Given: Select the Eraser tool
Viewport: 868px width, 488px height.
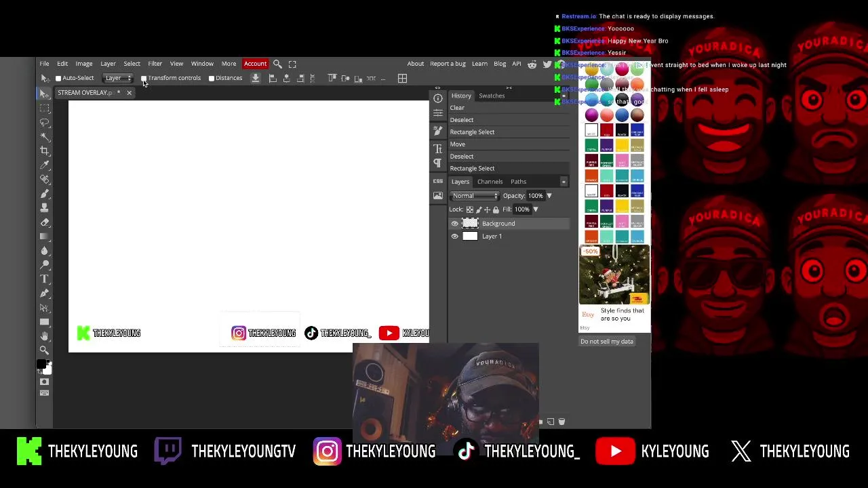Looking at the screenshot, I should pyautogui.click(x=45, y=222).
